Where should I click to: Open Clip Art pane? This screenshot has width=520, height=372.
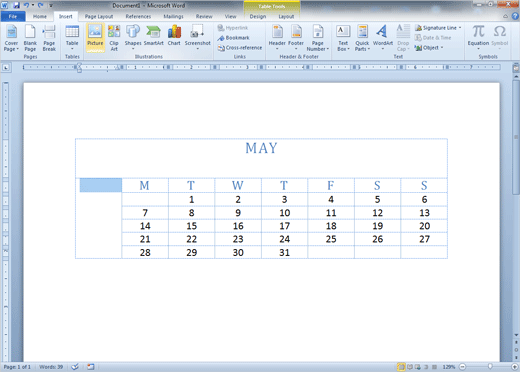click(x=114, y=38)
